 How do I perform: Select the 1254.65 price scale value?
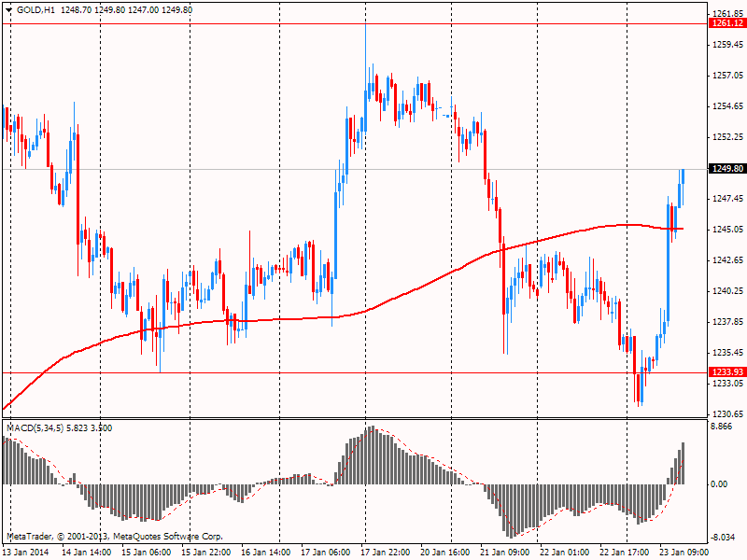tap(727, 106)
